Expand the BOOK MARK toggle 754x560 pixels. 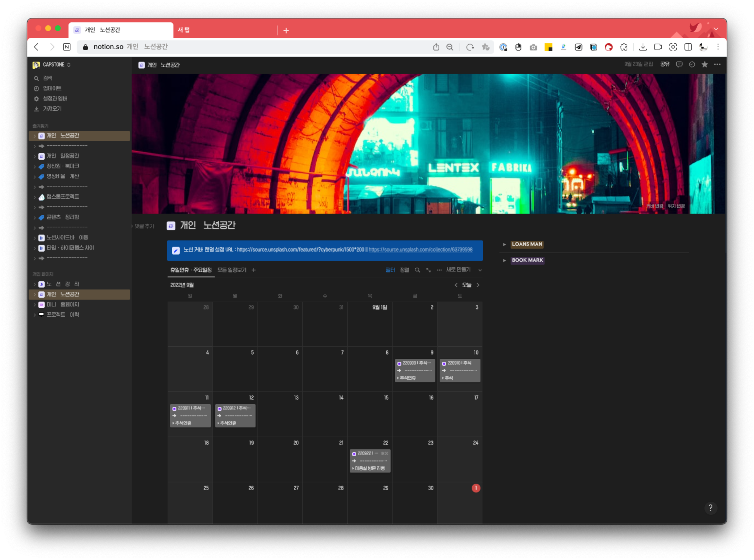pos(505,260)
